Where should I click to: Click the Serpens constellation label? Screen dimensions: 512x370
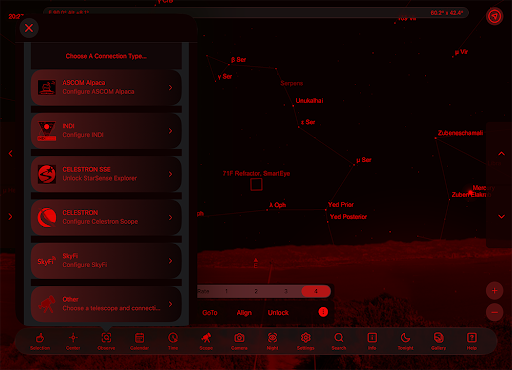292,83
